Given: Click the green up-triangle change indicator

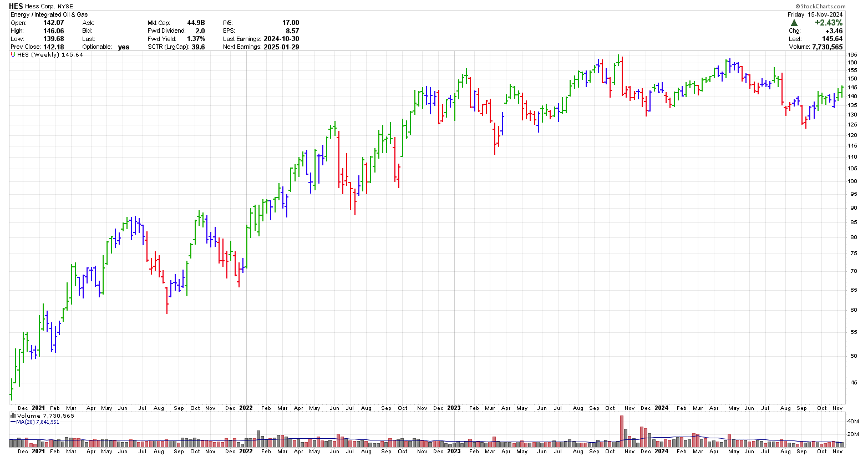Looking at the screenshot, I should (x=794, y=23).
